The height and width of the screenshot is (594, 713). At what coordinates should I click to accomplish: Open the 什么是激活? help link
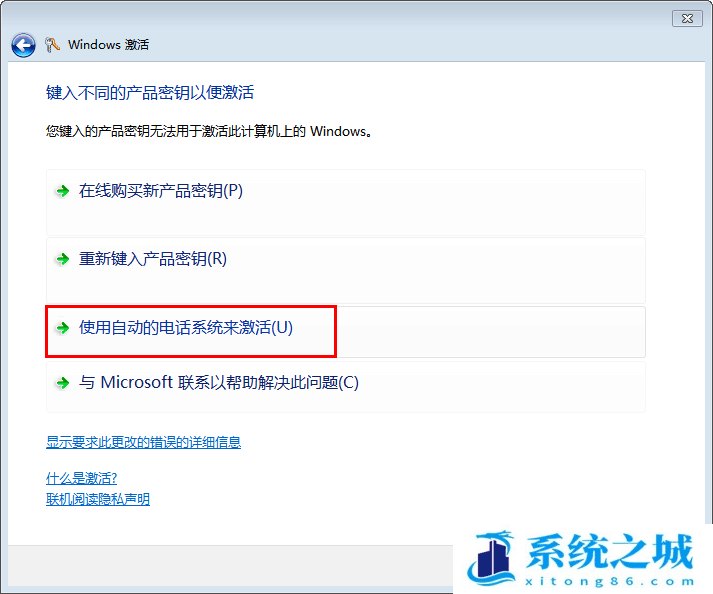(x=81, y=478)
